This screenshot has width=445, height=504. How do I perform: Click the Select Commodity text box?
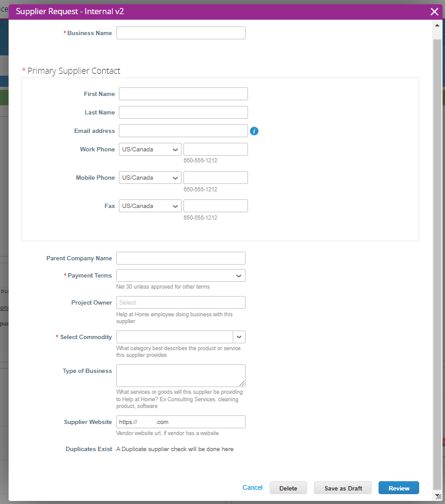(x=175, y=337)
